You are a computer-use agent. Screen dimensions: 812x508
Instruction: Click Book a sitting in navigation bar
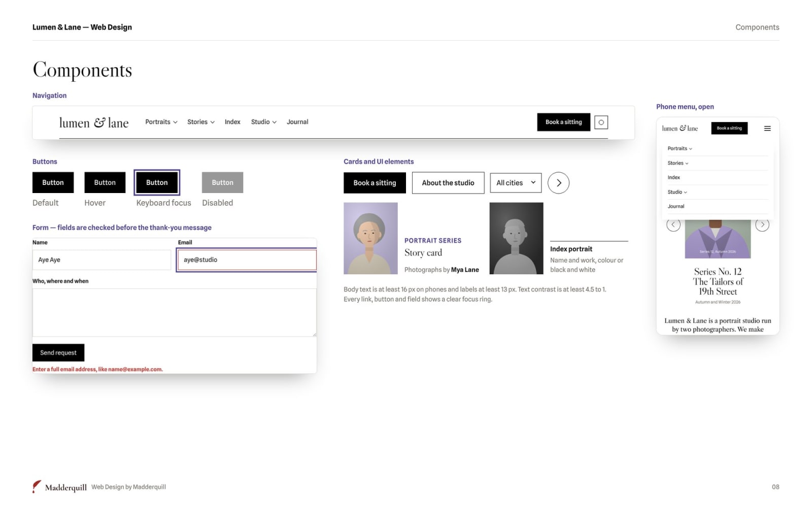563,122
